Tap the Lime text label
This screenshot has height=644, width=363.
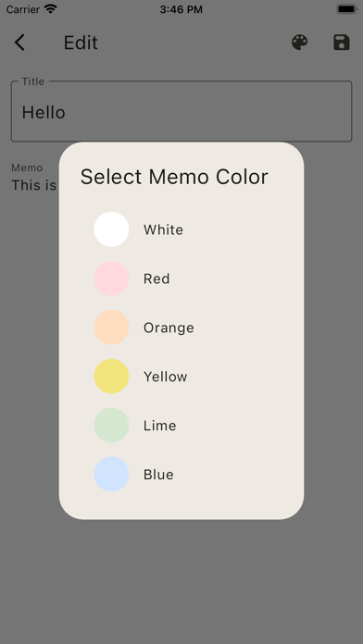(x=159, y=426)
